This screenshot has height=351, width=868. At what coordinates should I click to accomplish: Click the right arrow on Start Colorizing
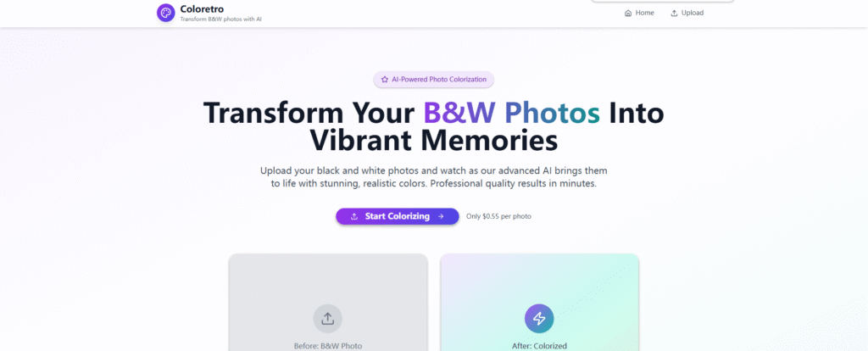(x=441, y=216)
